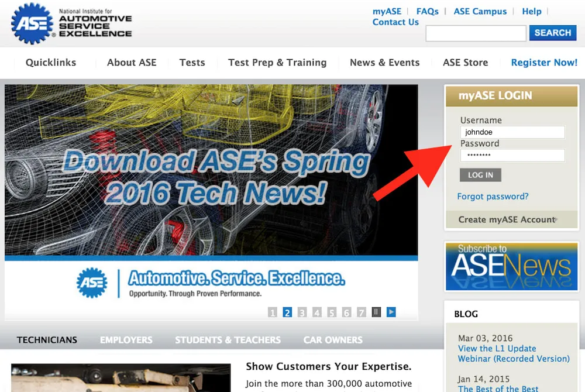Open Test Prep & Training menu
The height and width of the screenshot is (392, 585).
tap(277, 62)
